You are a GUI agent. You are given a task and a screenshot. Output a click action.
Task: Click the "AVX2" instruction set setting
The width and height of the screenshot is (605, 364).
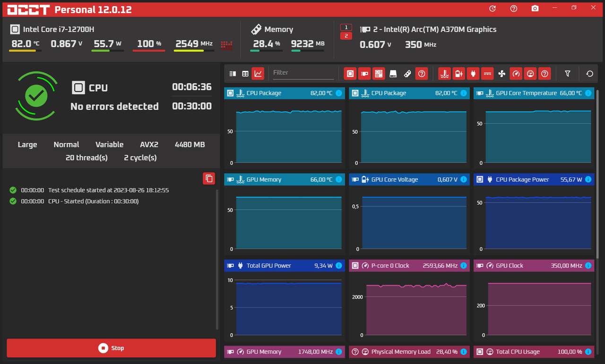pyautogui.click(x=149, y=145)
